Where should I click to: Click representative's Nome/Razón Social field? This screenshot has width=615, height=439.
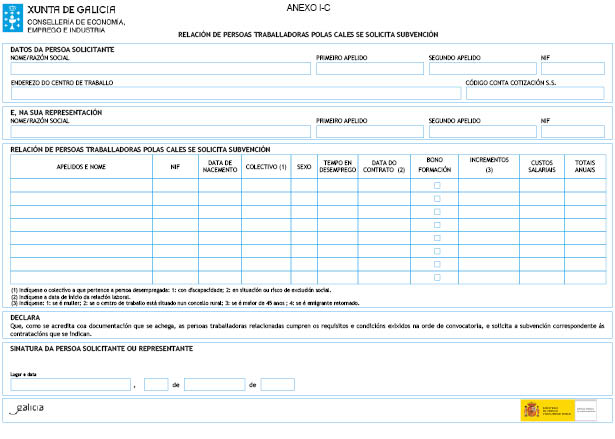[x=159, y=131]
